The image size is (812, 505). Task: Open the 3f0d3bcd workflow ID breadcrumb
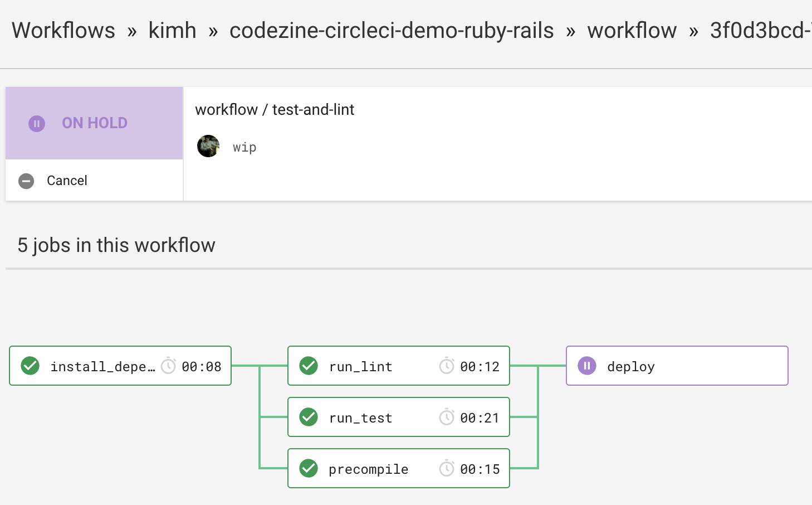coord(761,31)
